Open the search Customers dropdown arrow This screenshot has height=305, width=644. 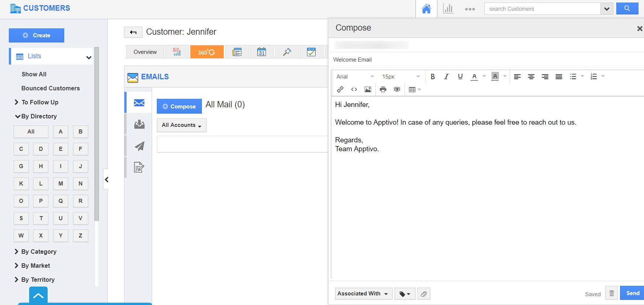(x=607, y=9)
